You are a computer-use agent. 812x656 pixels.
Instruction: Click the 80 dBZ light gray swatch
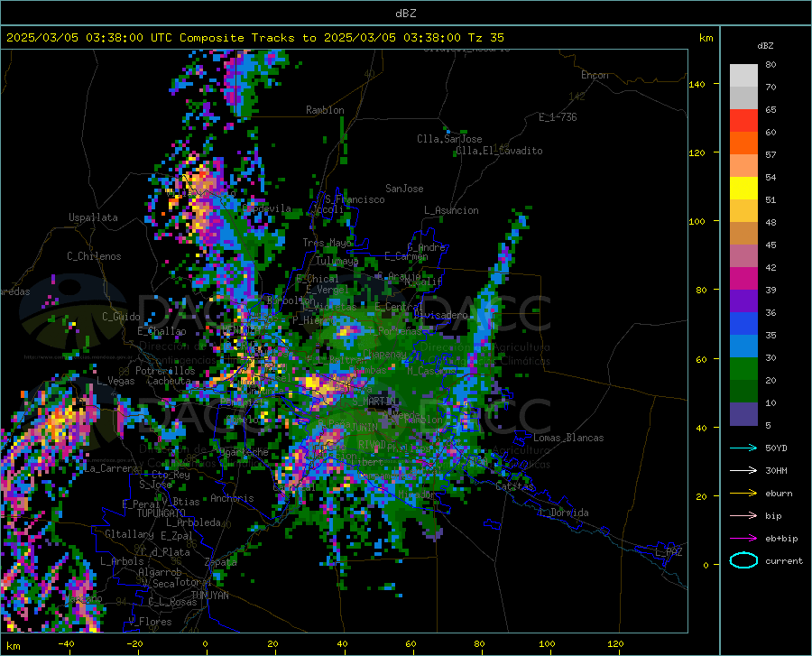743,75
